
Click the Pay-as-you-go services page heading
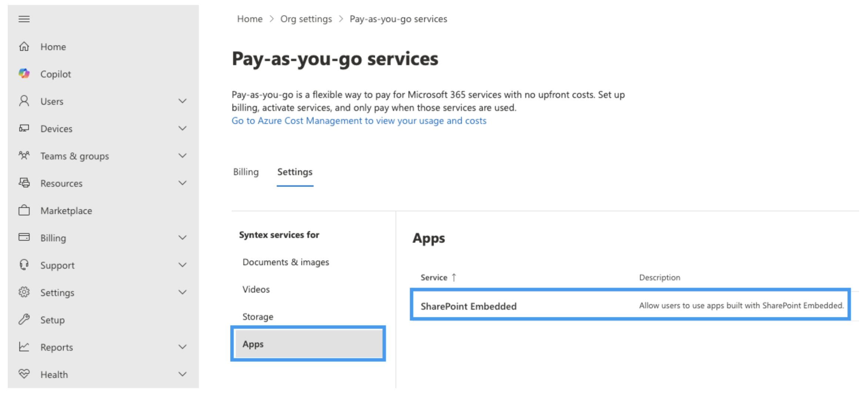335,59
